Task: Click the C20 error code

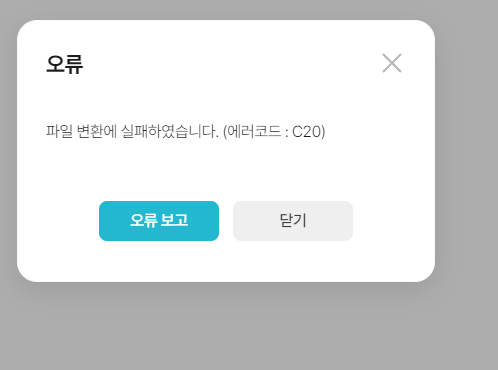Action: pyautogui.click(x=307, y=132)
